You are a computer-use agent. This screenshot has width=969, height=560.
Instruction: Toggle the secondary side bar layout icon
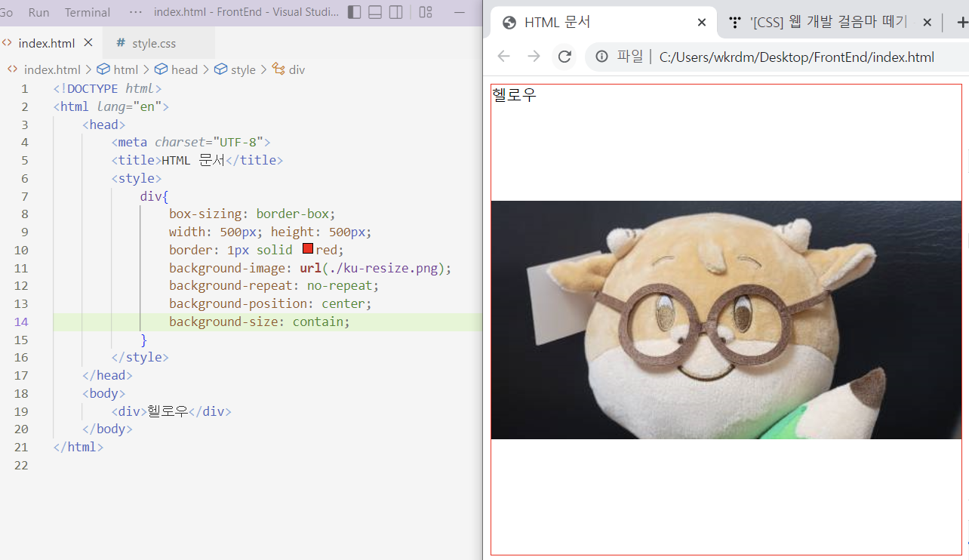pyautogui.click(x=396, y=12)
